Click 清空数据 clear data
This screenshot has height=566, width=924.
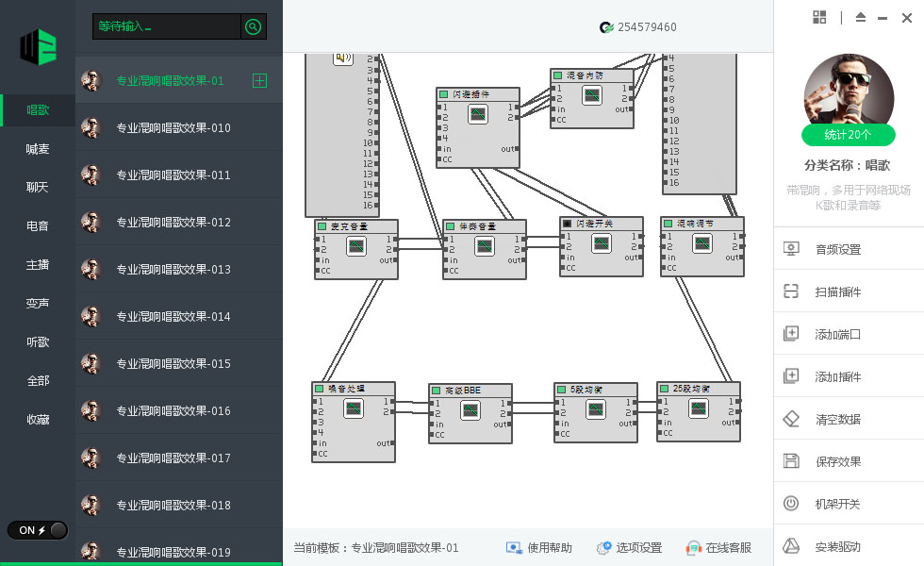pos(849,419)
